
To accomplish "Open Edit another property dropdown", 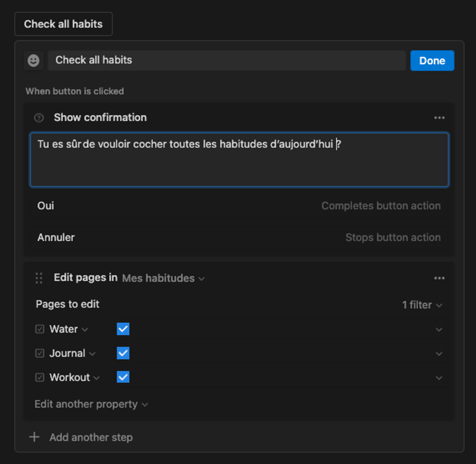I will pyautogui.click(x=91, y=404).
